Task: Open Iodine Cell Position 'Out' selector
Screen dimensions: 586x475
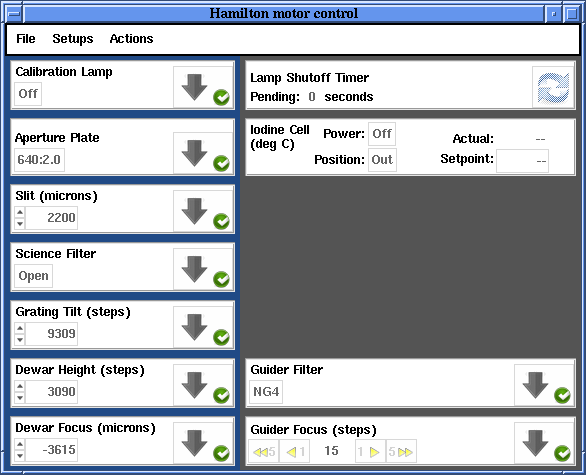Action: coord(382,160)
